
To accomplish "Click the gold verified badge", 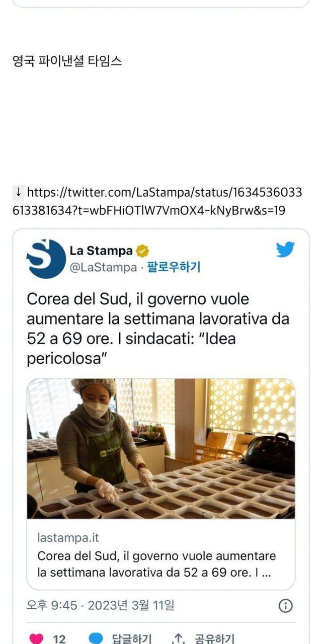I will 143,251.
